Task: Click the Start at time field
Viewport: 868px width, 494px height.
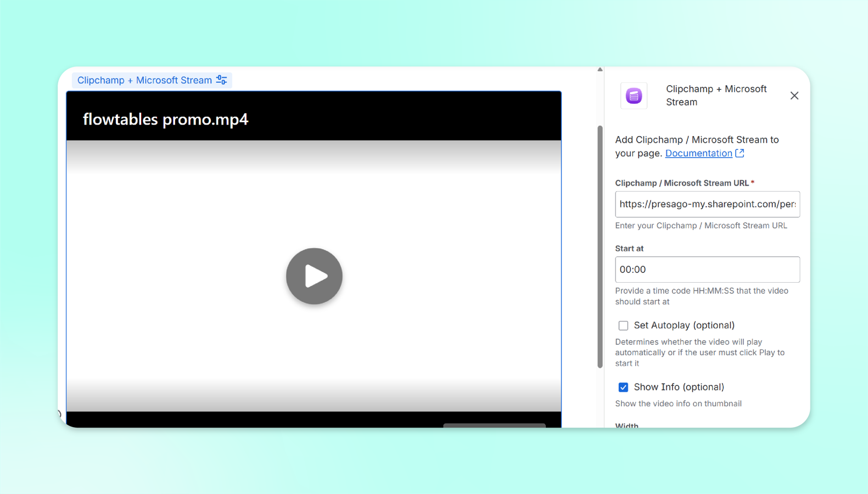Action: (x=707, y=270)
